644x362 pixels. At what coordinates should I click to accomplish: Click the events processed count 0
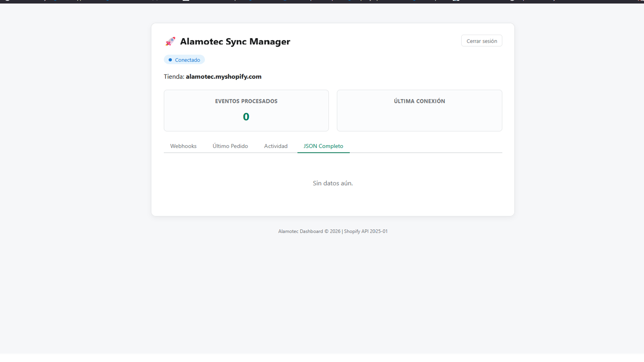pos(246,117)
